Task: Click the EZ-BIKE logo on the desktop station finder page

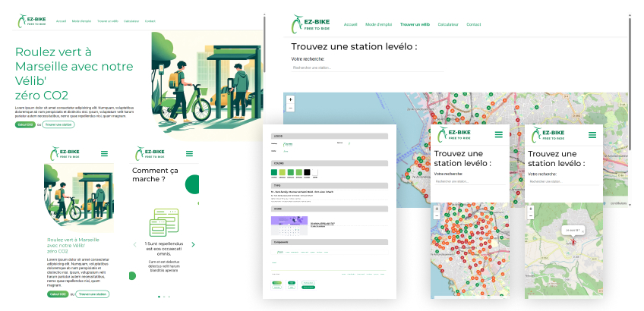Action: (x=311, y=25)
